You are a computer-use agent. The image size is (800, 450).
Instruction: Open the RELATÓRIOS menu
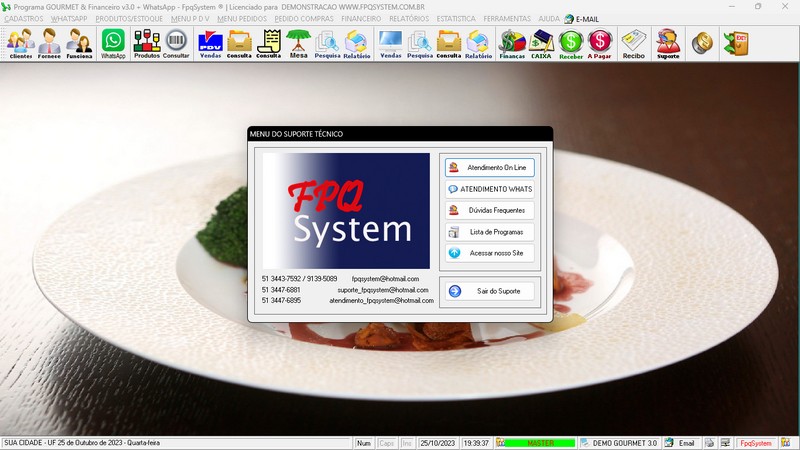(x=409, y=18)
